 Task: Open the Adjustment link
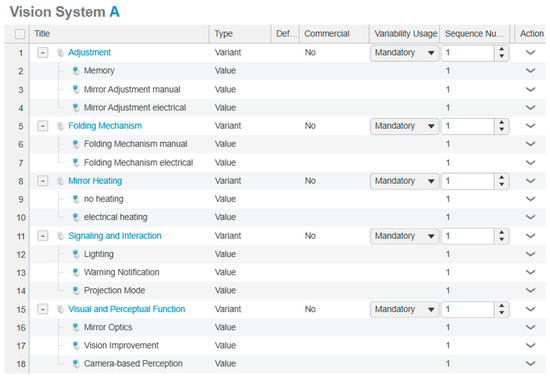(x=89, y=53)
